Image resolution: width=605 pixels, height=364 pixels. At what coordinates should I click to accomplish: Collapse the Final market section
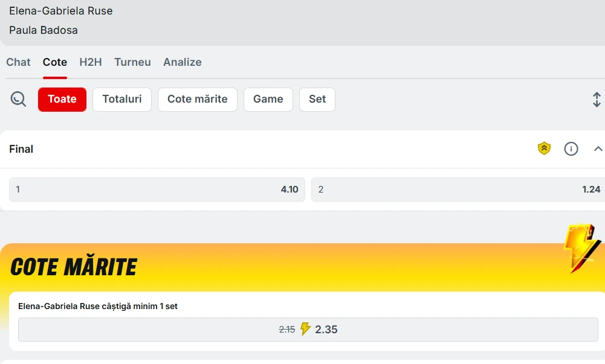pyautogui.click(x=598, y=148)
